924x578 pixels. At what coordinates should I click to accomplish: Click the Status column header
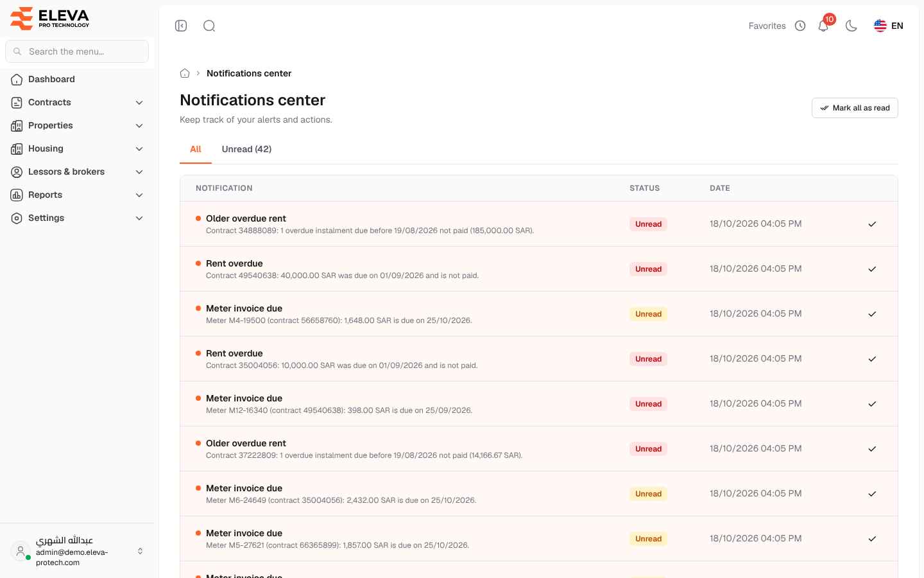[644, 188]
